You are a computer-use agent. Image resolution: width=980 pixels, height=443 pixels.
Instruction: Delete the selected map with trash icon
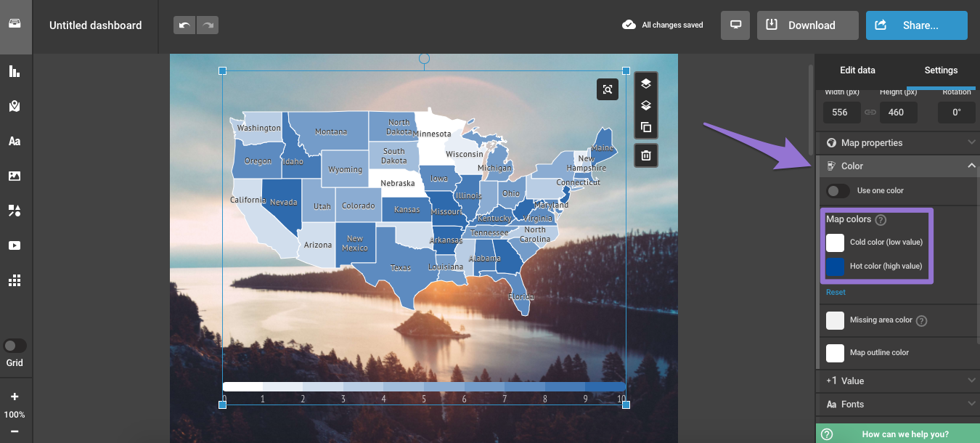click(646, 155)
